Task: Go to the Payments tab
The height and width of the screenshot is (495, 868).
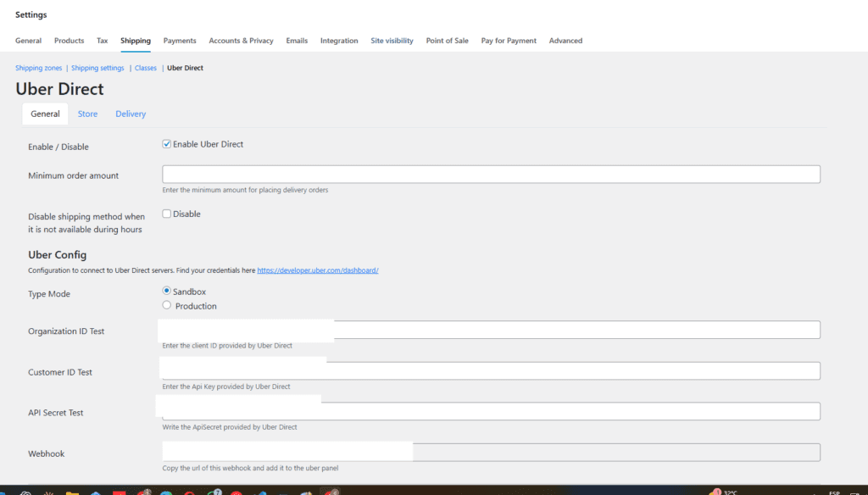Action: [x=180, y=41]
